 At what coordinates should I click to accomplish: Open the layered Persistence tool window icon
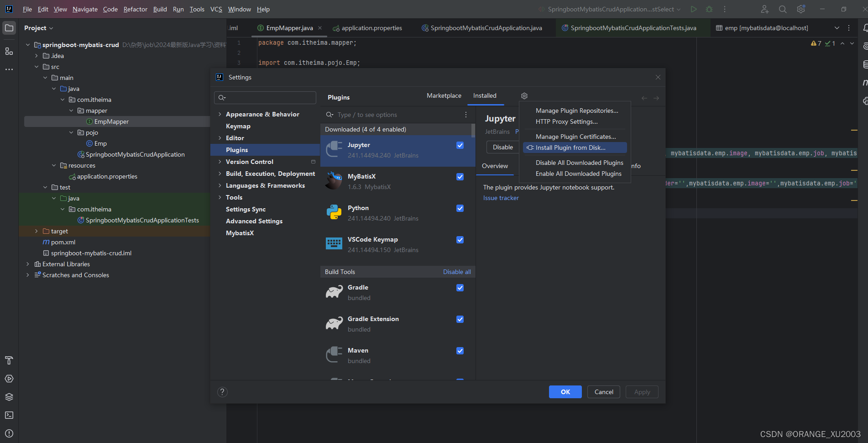click(9, 397)
